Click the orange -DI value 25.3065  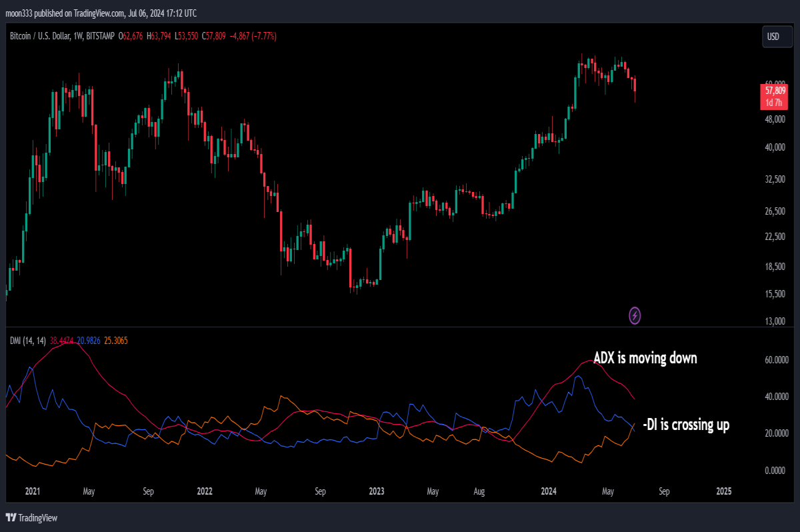(x=115, y=341)
